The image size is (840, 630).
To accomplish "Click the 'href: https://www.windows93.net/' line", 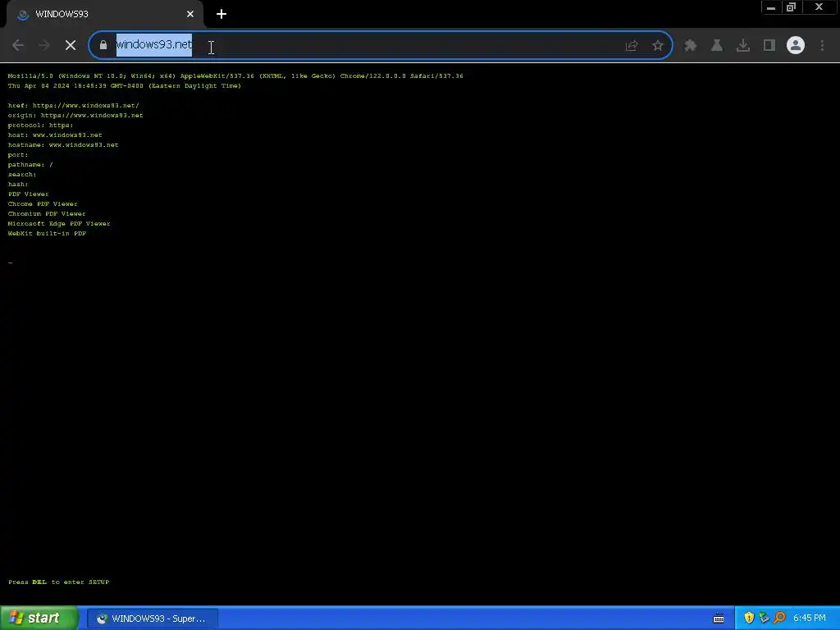I will point(73,106).
